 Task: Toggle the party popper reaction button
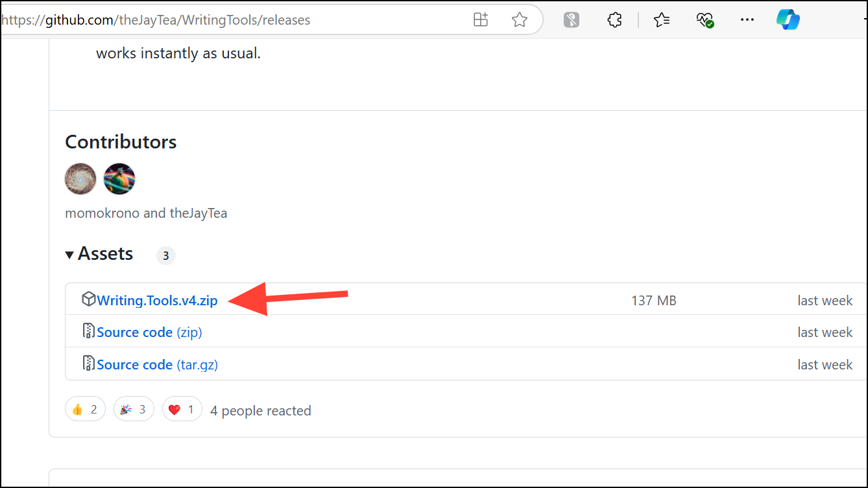pos(134,409)
